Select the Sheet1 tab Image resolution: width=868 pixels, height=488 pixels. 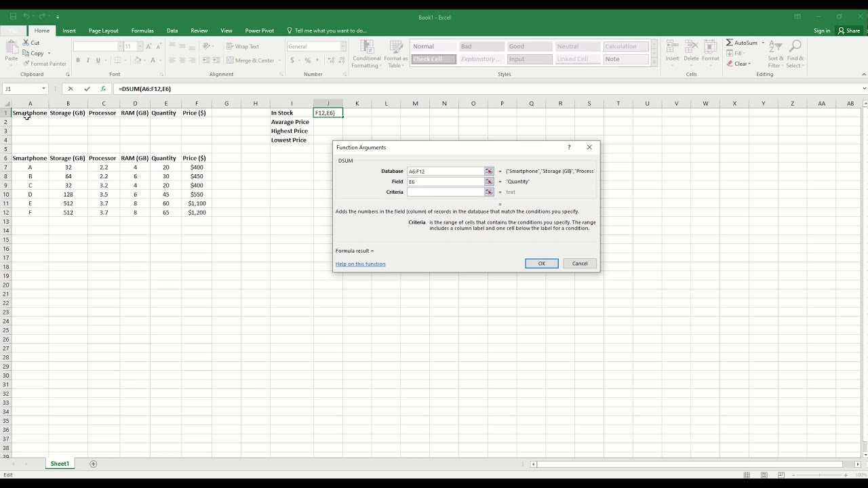[x=60, y=464]
